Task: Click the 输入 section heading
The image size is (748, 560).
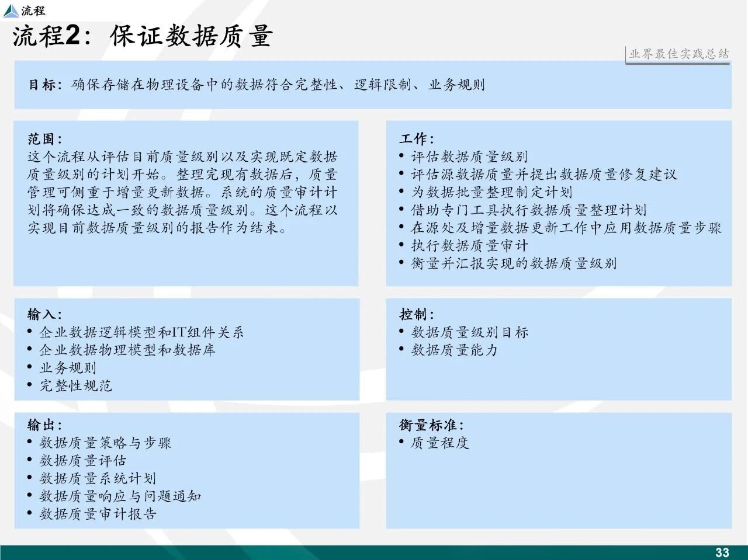Action: tap(44, 315)
